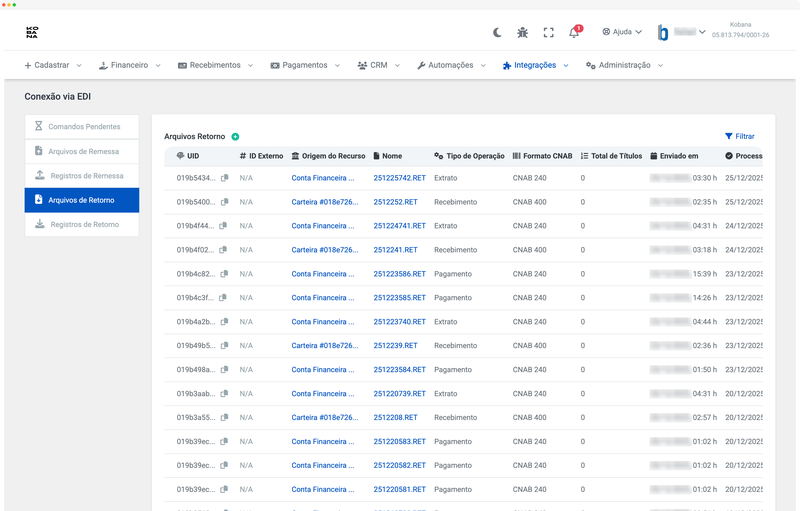The width and height of the screenshot is (800, 511).
Task: Enter fullscreen mode via expand icon
Action: (548, 32)
